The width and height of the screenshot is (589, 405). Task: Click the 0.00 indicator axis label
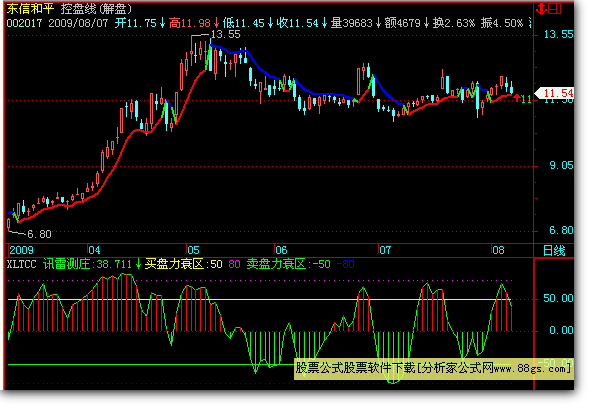click(561, 330)
